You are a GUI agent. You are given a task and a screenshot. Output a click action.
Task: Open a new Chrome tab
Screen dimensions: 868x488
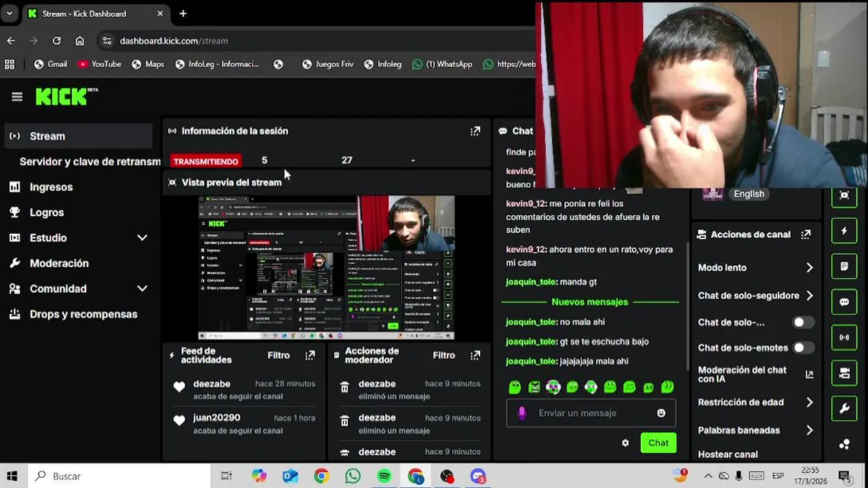pos(183,14)
